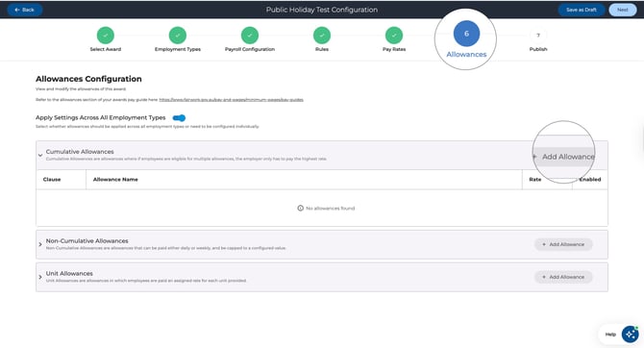
Task: Click the Enabled column header
Action: click(590, 180)
